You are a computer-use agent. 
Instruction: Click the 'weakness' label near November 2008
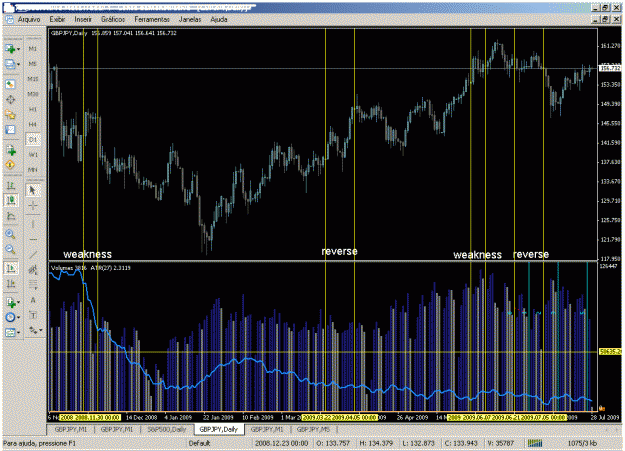(x=87, y=254)
